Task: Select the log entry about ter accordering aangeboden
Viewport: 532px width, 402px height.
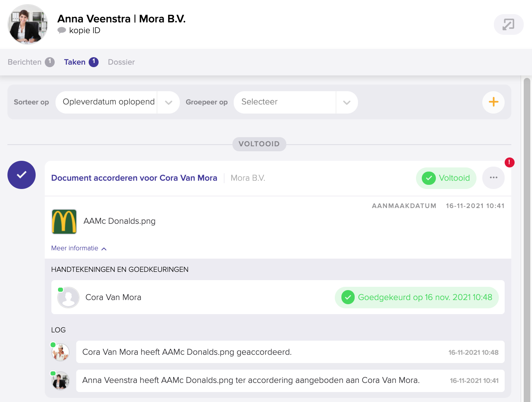Action: click(290, 380)
